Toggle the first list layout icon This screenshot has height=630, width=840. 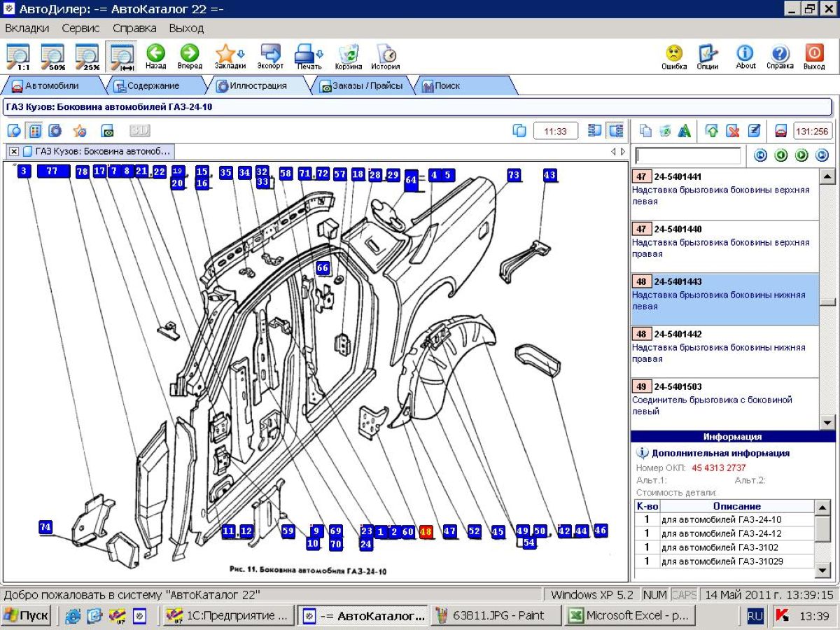click(x=595, y=131)
